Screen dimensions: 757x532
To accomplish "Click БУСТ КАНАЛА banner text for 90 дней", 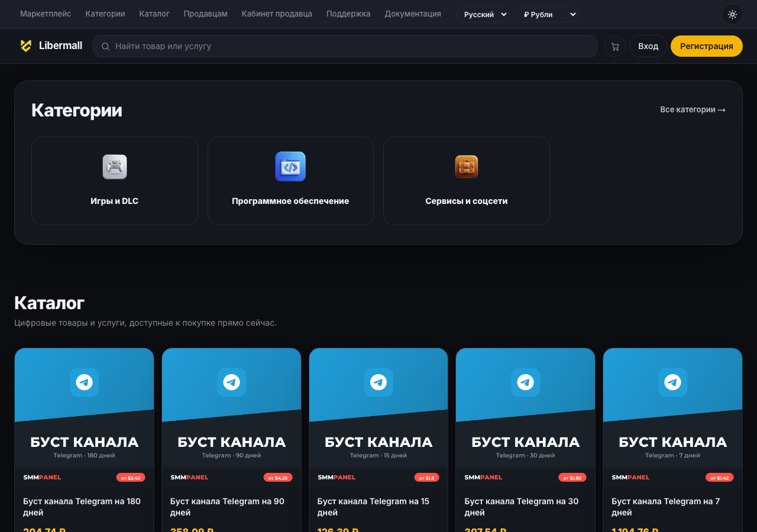I will [231, 442].
